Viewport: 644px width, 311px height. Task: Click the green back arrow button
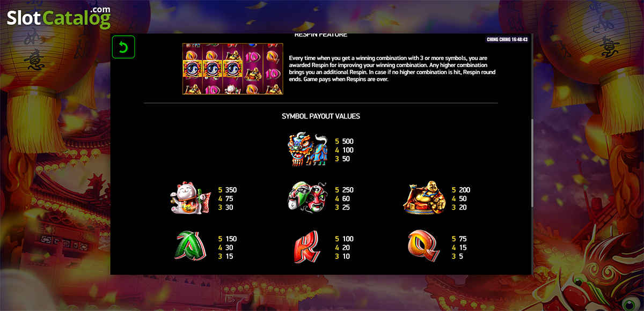coord(123,47)
